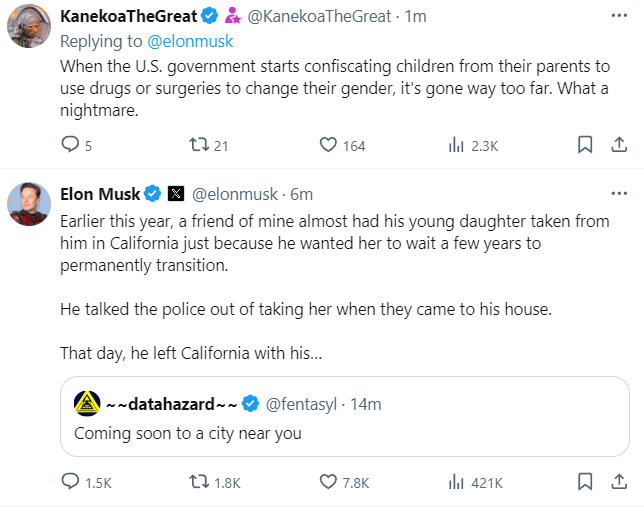Image resolution: width=644 pixels, height=507 pixels.
Task: Click the 6m timestamp on Elon's tweet
Action: tap(302, 193)
